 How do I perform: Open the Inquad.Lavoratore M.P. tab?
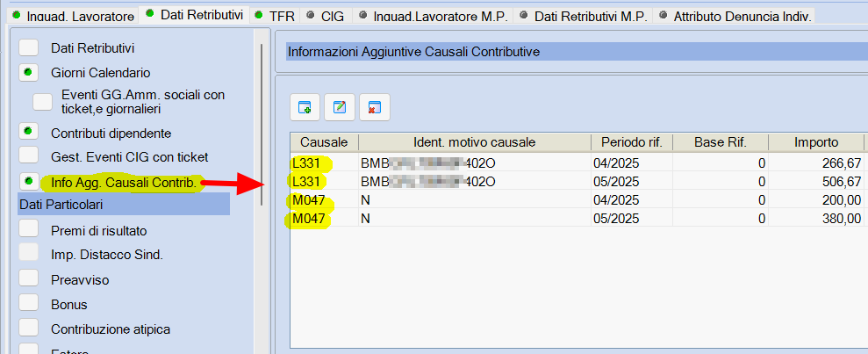434,16
